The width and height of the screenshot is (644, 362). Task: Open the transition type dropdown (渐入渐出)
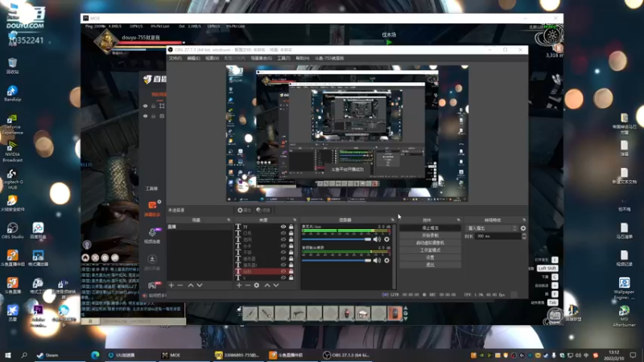492,228
